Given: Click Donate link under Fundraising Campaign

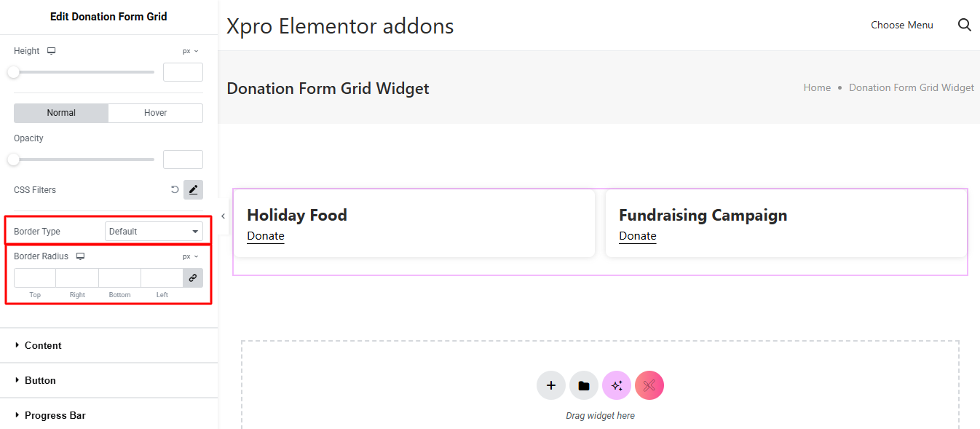Looking at the screenshot, I should point(638,236).
